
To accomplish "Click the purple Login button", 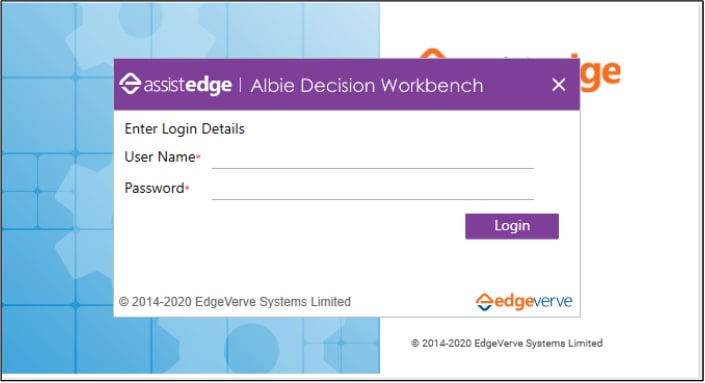I will tap(512, 226).
